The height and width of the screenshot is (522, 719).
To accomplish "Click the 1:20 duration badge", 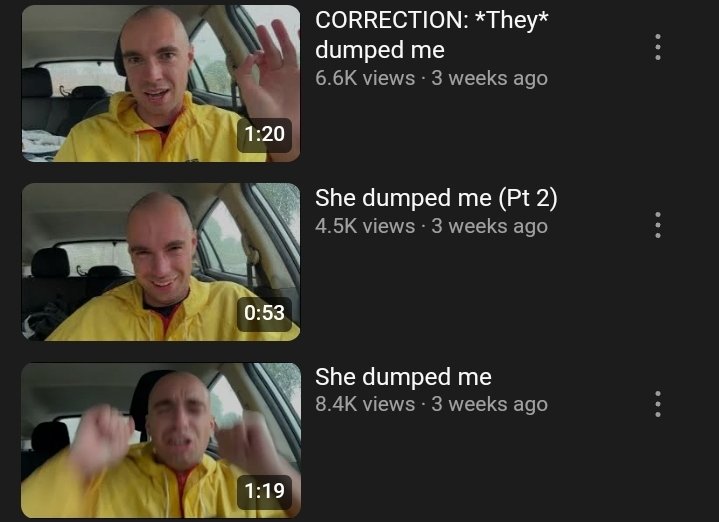I will point(265,134).
